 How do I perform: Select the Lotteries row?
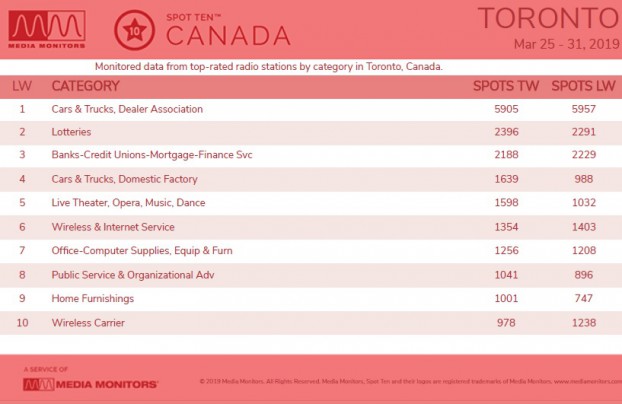click(311, 133)
